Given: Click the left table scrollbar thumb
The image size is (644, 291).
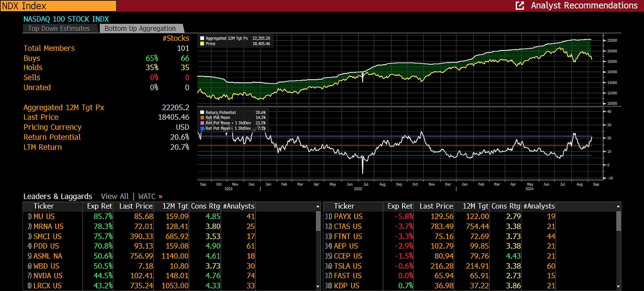Looking at the screenshot, I should [x=318, y=221].
